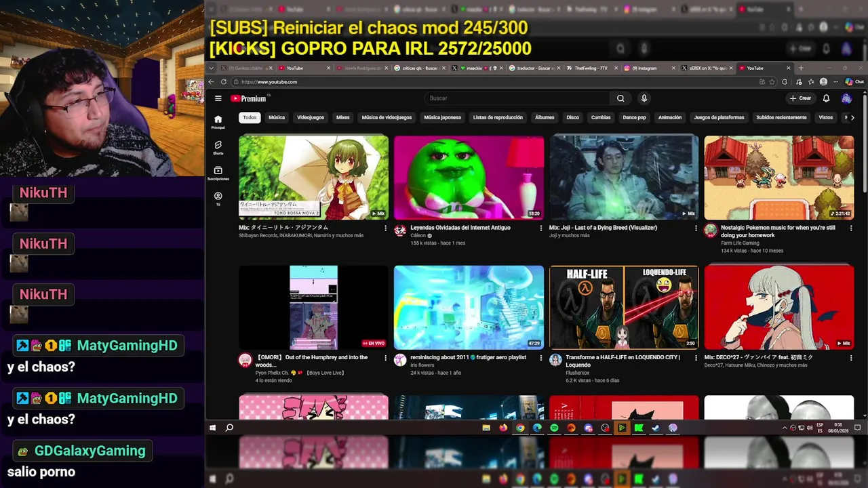Select Listas de reproducción chip
868x488 pixels.
coord(498,117)
